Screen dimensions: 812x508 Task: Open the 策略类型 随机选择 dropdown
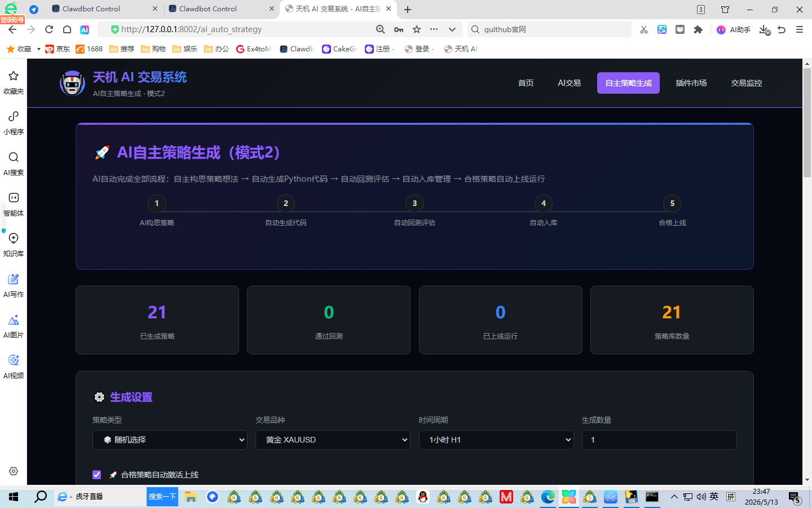click(170, 440)
